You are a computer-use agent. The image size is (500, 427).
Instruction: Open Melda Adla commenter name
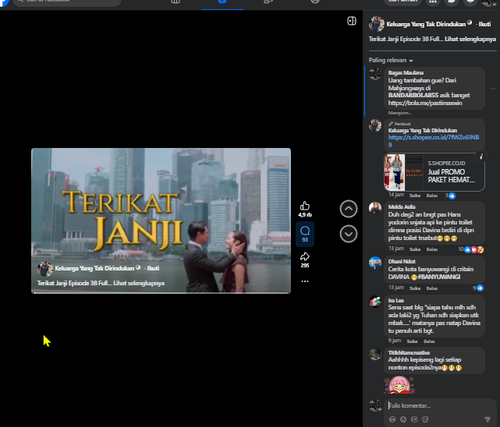pyautogui.click(x=401, y=207)
